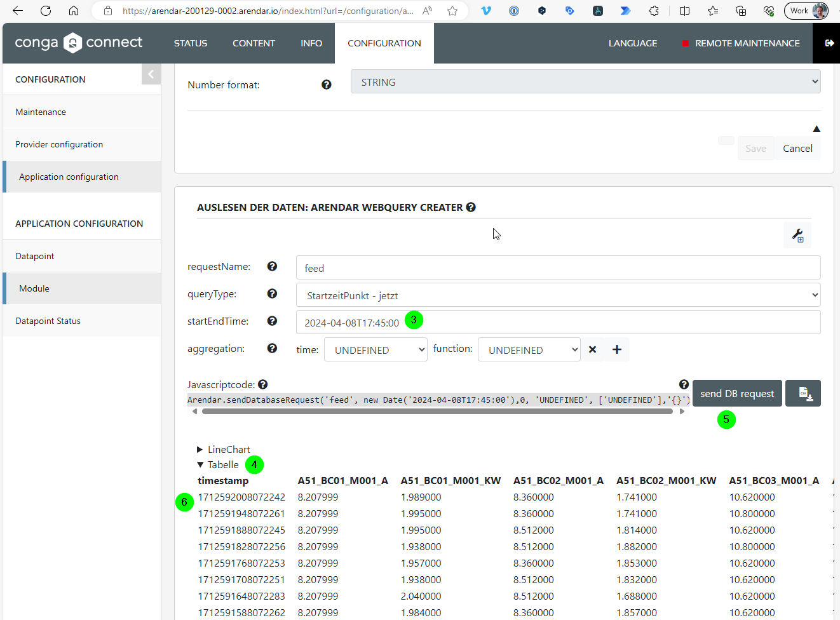Open Number format STRING dropdown

point(585,82)
